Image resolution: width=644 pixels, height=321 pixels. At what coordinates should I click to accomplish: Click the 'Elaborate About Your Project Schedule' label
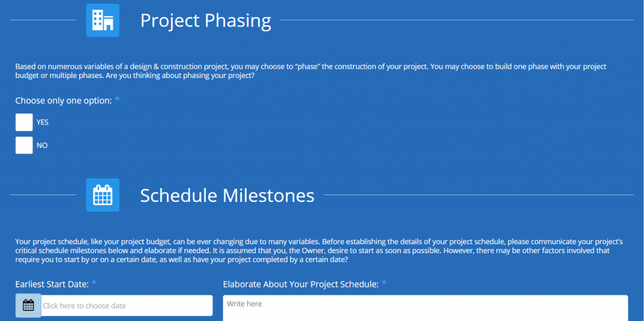(300, 284)
